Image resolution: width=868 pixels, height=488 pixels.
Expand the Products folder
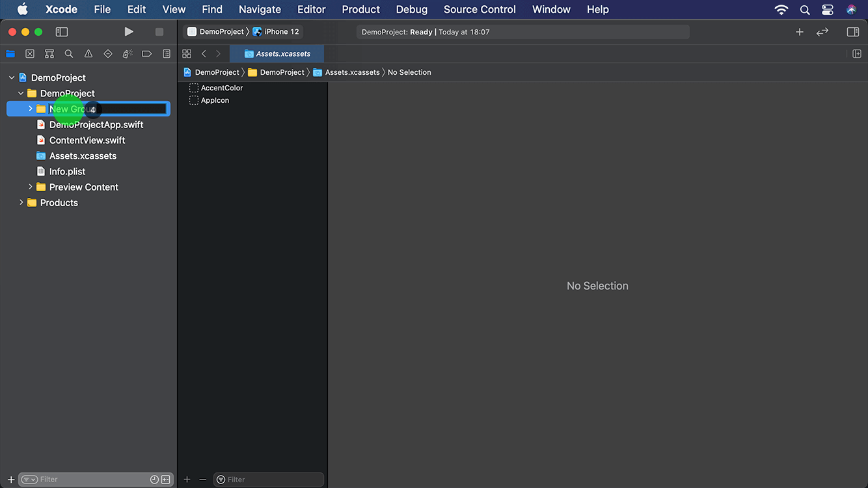tap(21, 202)
